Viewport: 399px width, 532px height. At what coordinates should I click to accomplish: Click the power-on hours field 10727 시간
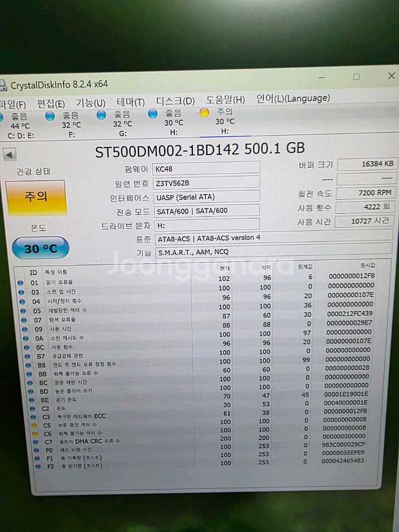[364, 221]
